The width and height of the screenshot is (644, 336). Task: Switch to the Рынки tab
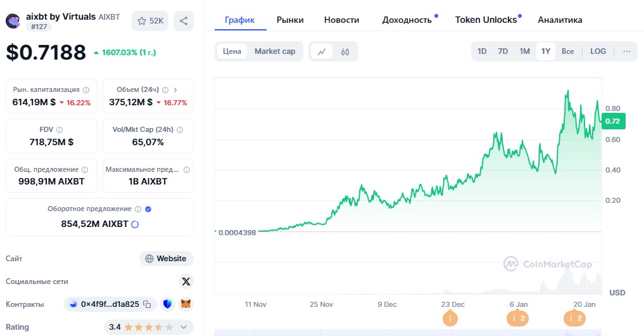(290, 20)
